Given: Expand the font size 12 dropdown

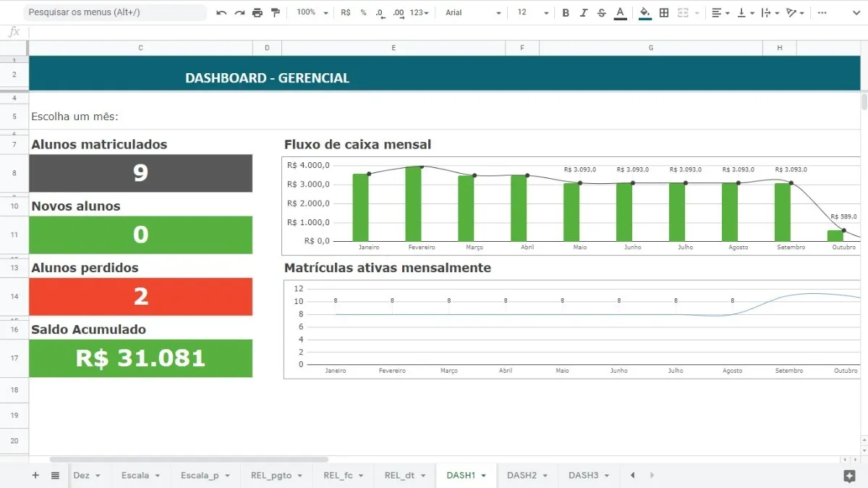Looking at the screenshot, I should point(529,13).
